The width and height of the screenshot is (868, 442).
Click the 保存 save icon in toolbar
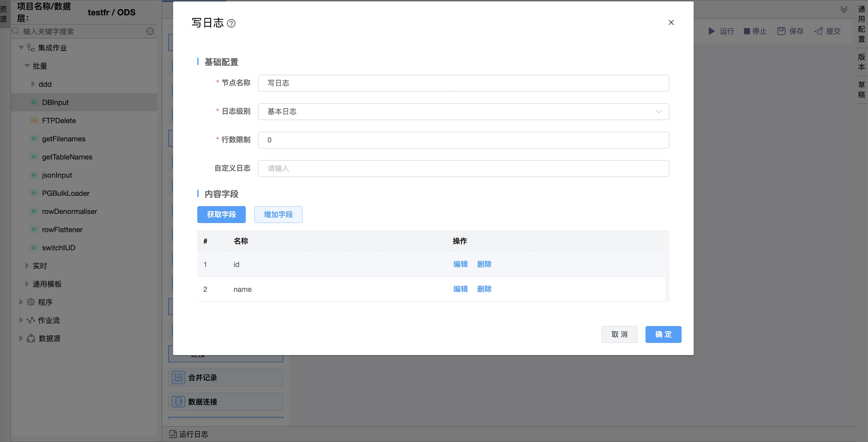pos(781,31)
